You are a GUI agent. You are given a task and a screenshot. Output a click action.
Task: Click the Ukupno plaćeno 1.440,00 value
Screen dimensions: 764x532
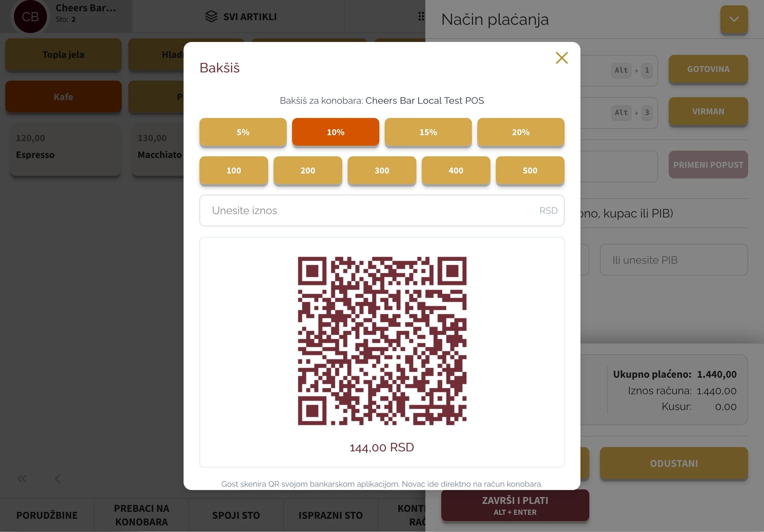(x=717, y=374)
